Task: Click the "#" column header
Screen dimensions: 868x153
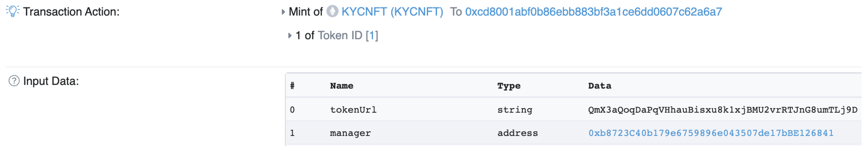Action: [292, 86]
